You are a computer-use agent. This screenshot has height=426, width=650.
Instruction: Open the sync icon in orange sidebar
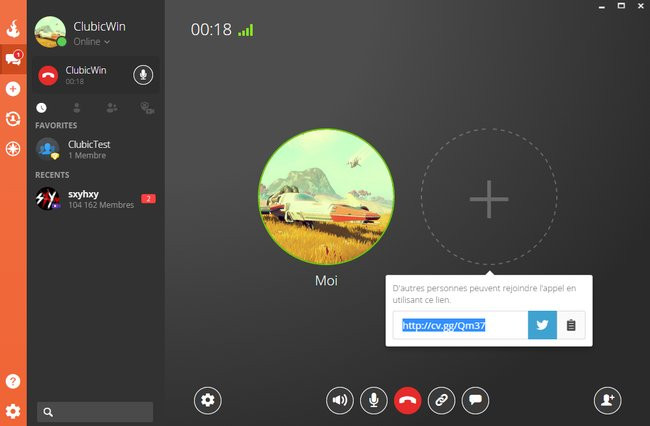(x=13, y=119)
